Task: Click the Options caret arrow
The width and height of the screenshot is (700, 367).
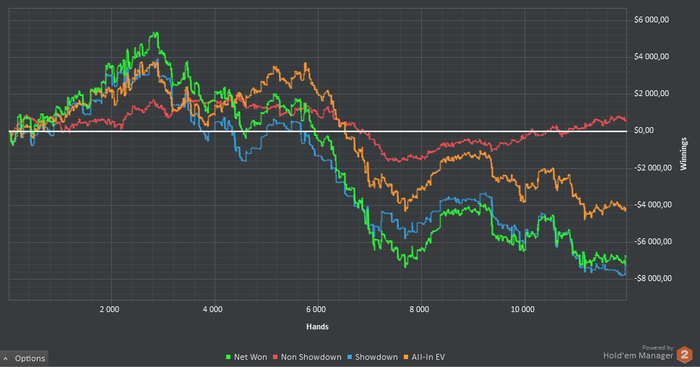Action: [5, 359]
